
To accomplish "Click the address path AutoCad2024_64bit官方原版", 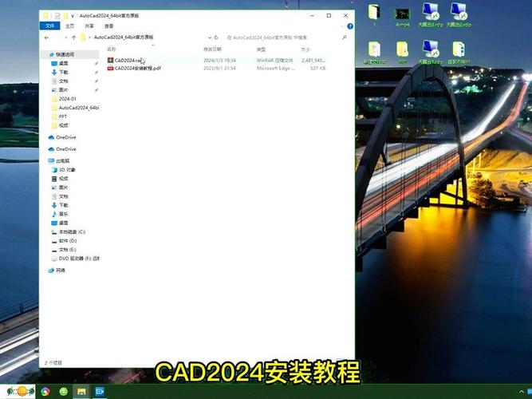I will click(x=124, y=37).
